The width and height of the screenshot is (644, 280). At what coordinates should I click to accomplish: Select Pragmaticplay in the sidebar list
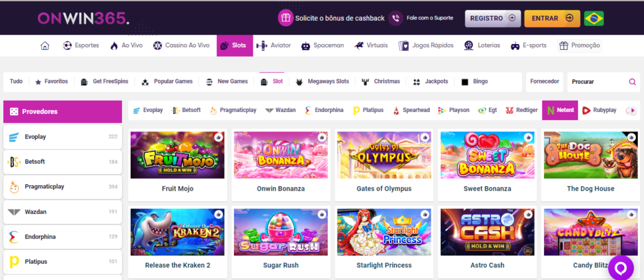(x=62, y=187)
